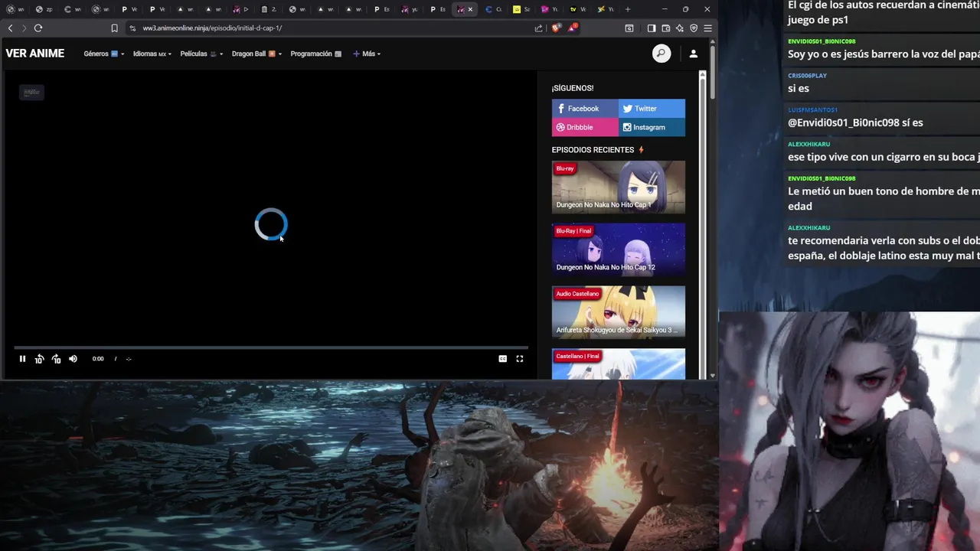Open the Brave VPN shield icon
The height and width of the screenshot is (551, 980).
[694, 28]
